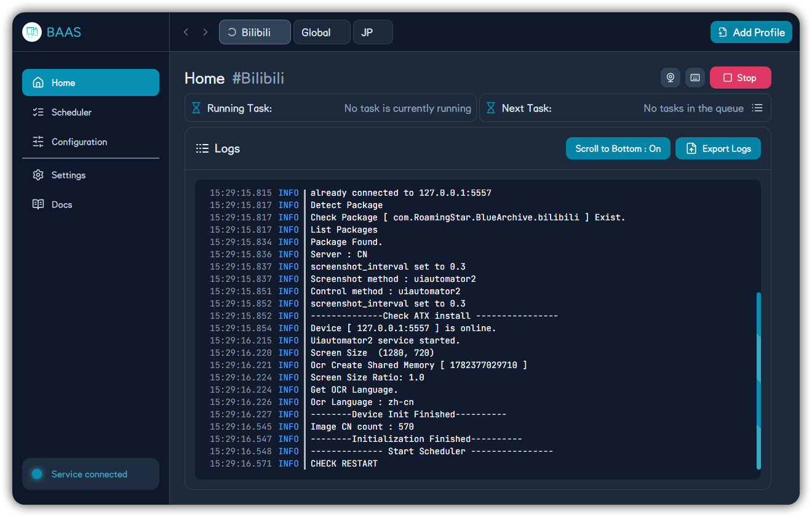812x517 pixels.
Task: Click the Docs book icon
Action: click(38, 204)
